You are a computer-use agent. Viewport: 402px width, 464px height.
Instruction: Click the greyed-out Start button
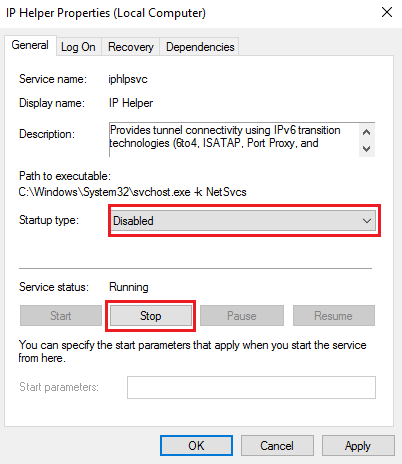pyautogui.click(x=61, y=316)
